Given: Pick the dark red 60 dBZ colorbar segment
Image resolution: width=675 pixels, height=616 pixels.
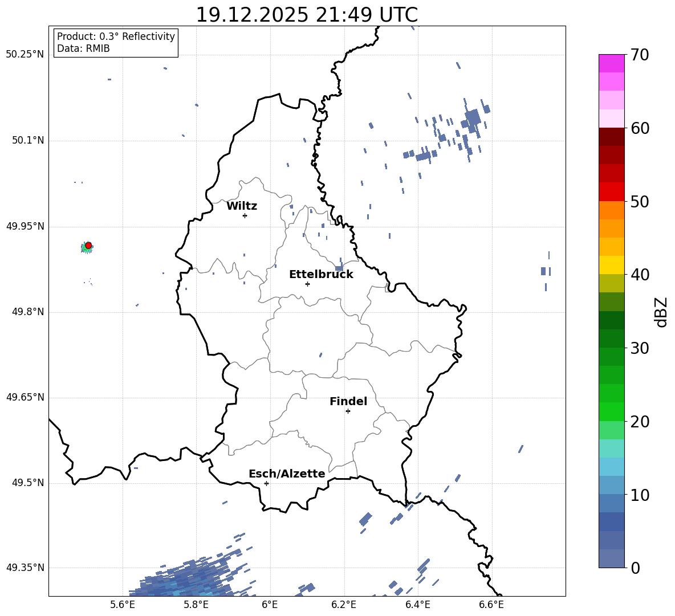Looking at the screenshot, I should tap(611, 137).
